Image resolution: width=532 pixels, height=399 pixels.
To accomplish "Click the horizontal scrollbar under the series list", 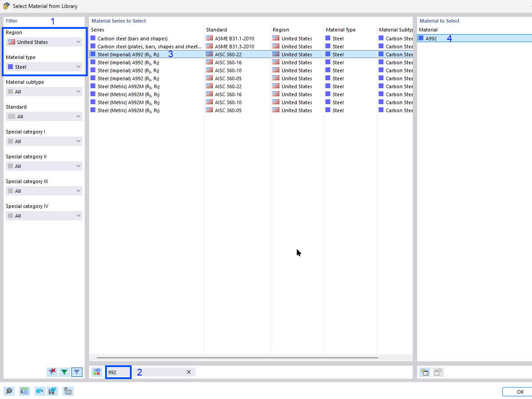I will tap(237, 357).
